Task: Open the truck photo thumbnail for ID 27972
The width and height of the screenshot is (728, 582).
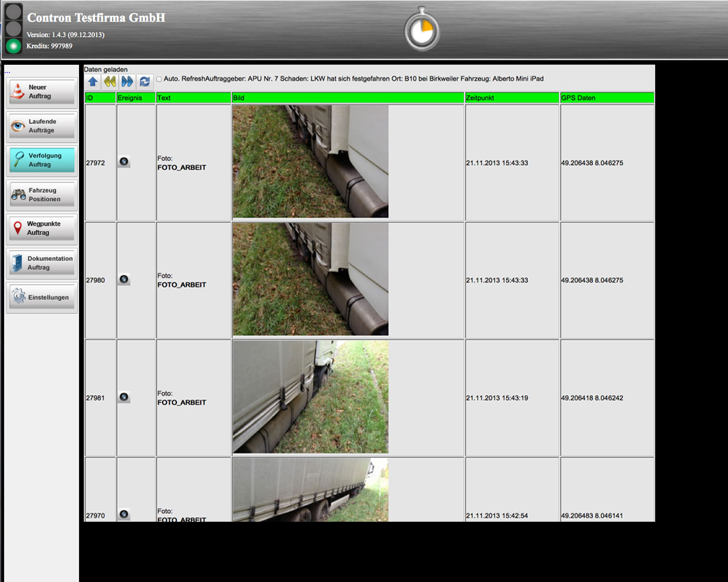Action: click(311, 161)
